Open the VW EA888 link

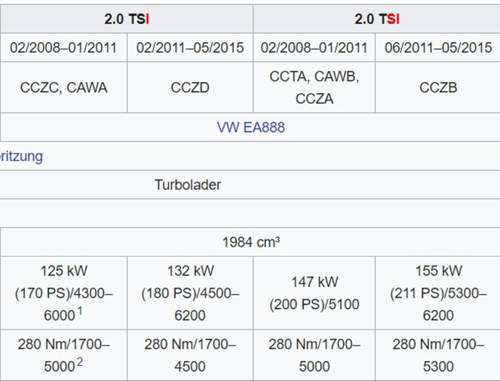coord(251,127)
